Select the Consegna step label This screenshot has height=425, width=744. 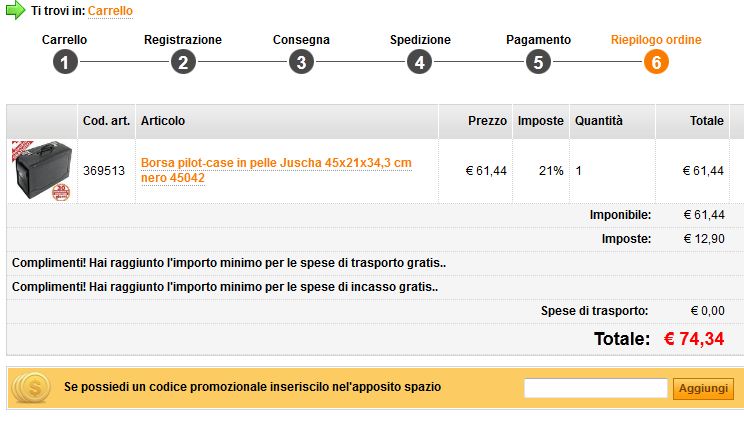[301, 40]
